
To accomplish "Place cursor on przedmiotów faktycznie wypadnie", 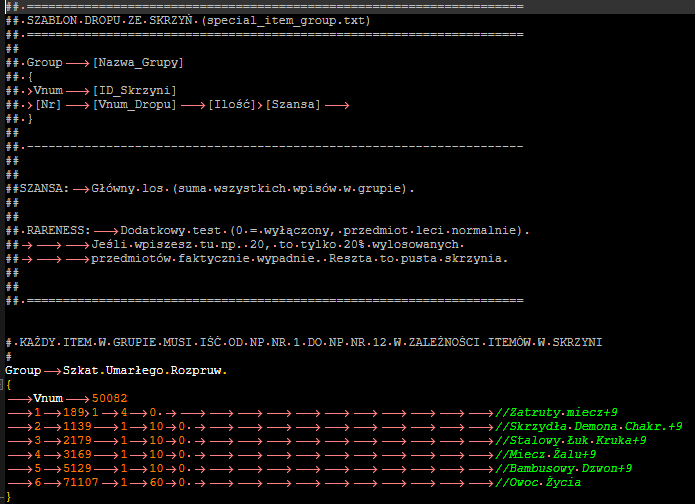I will pyautogui.click(x=203, y=258).
